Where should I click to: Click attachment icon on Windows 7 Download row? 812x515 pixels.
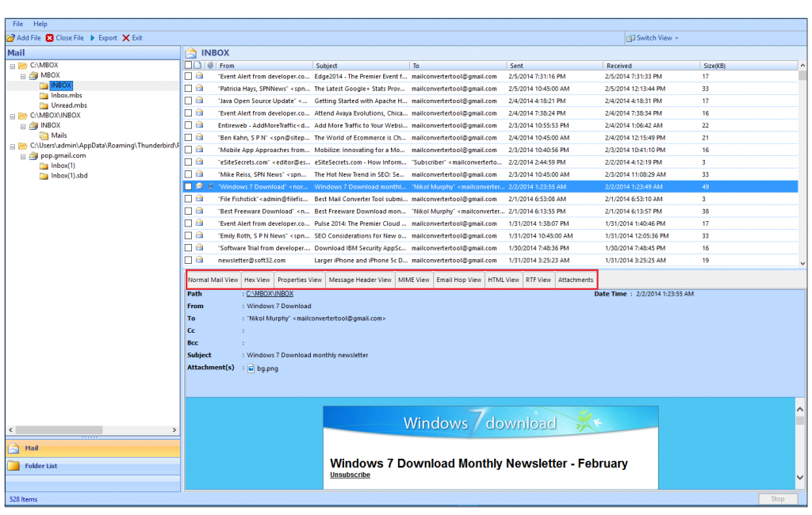pyautogui.click(x=210, y=187)
